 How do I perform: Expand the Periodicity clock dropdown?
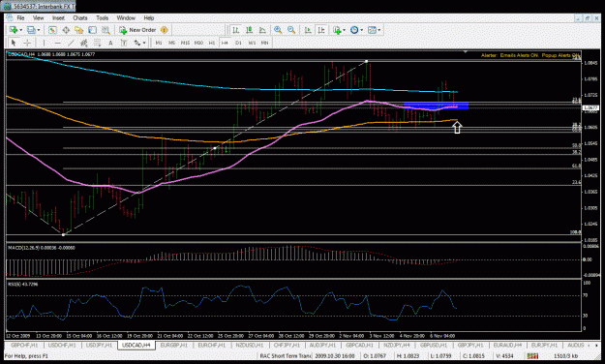361,30
